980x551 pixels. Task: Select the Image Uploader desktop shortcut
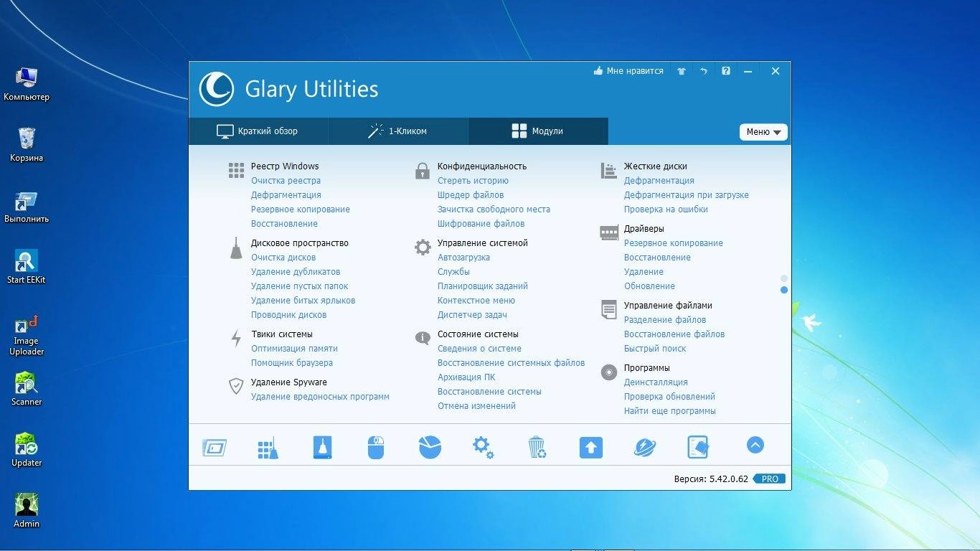tap(27, 336)
